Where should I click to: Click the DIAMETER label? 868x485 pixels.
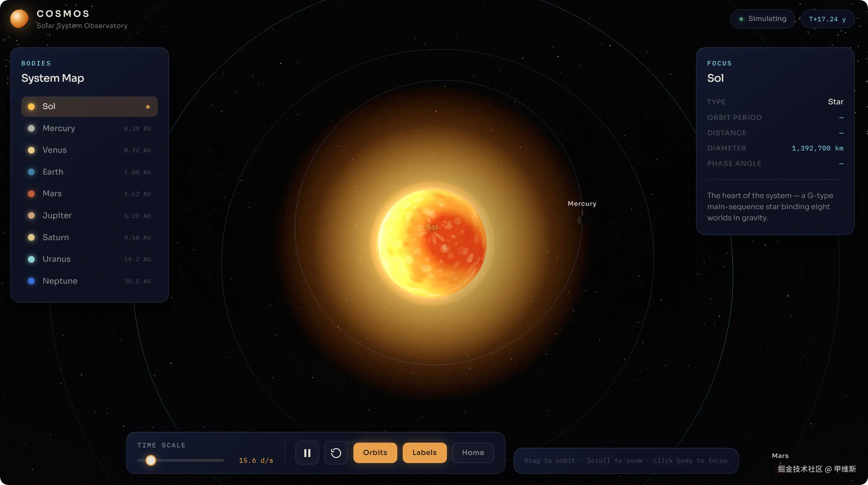[726, 148]
